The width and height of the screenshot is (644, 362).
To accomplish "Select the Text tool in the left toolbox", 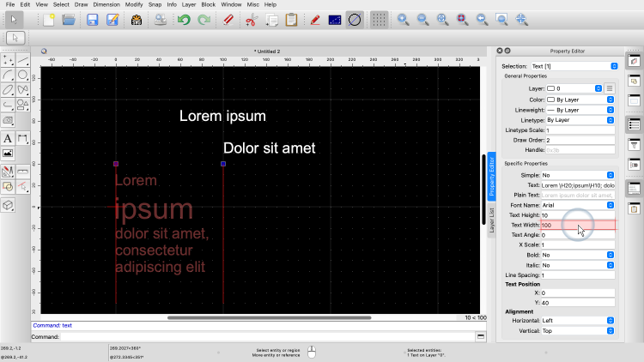I will (x=8, y=137).
